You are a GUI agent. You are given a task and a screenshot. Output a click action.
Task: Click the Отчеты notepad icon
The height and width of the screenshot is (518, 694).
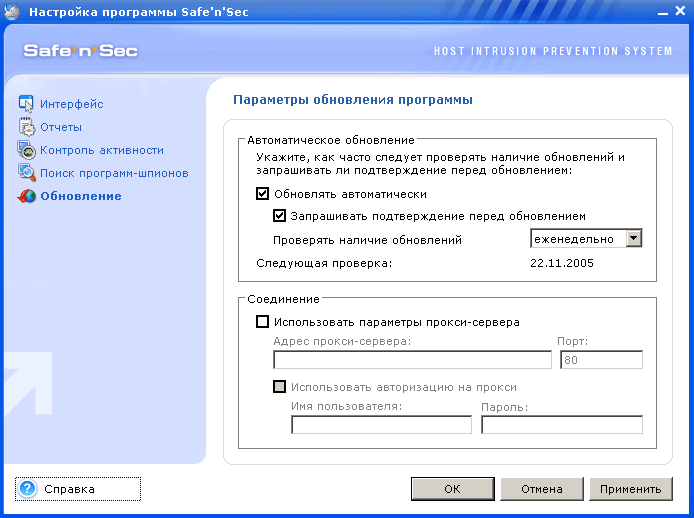27,127
